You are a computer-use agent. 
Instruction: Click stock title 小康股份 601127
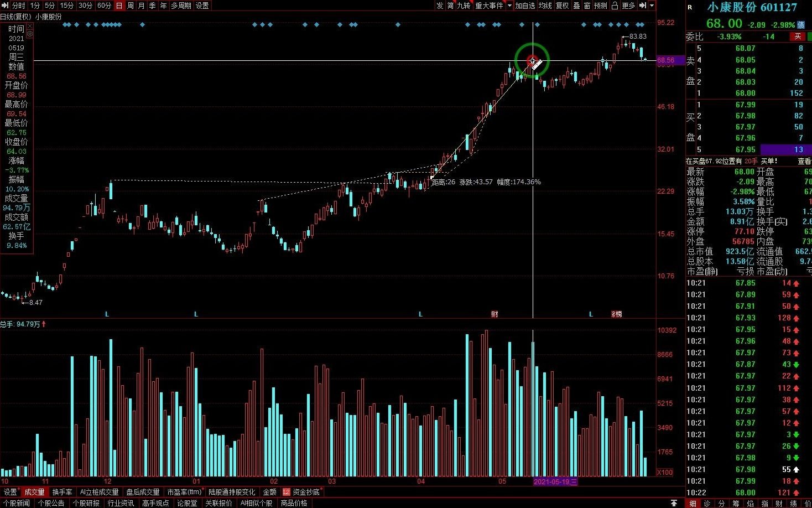tap(752, 7)
